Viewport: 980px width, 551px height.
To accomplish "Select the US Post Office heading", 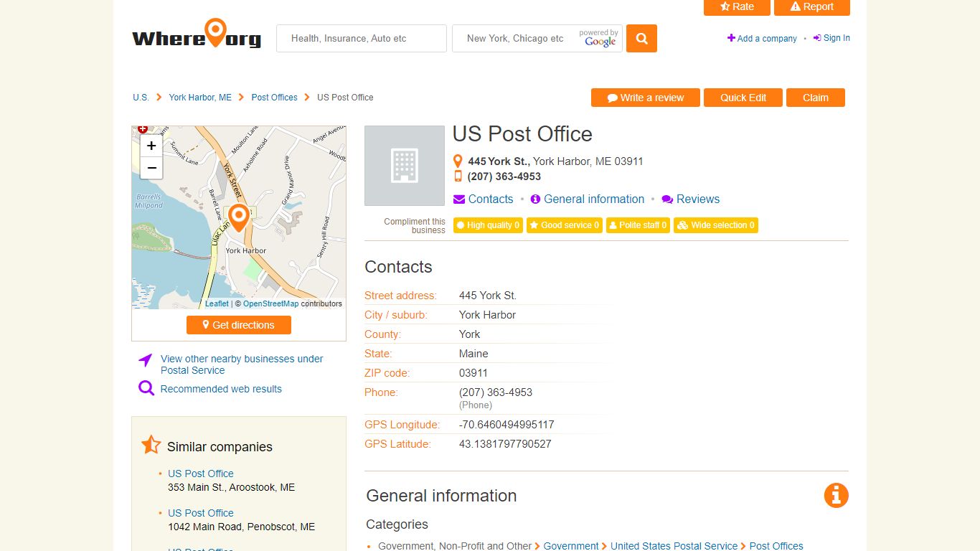I will [522, 134].
